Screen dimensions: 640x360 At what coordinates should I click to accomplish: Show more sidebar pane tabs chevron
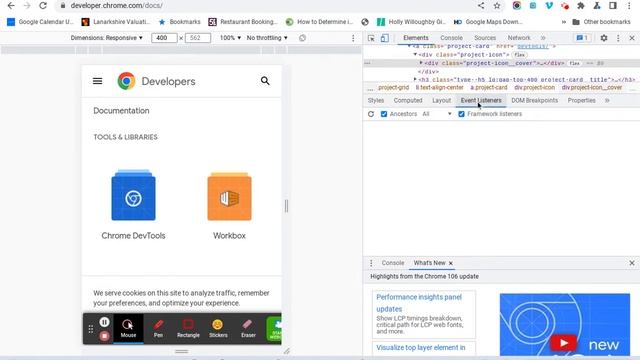click(x=607, y=100)
